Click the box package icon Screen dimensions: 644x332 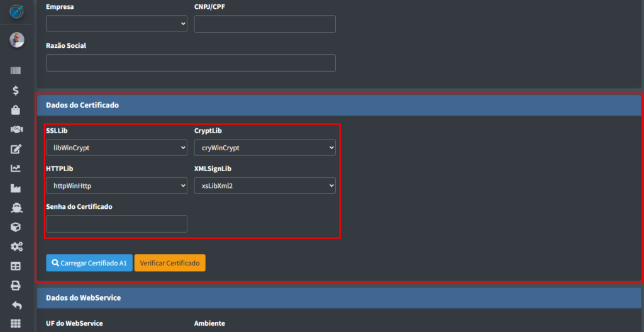coord(16,227)
